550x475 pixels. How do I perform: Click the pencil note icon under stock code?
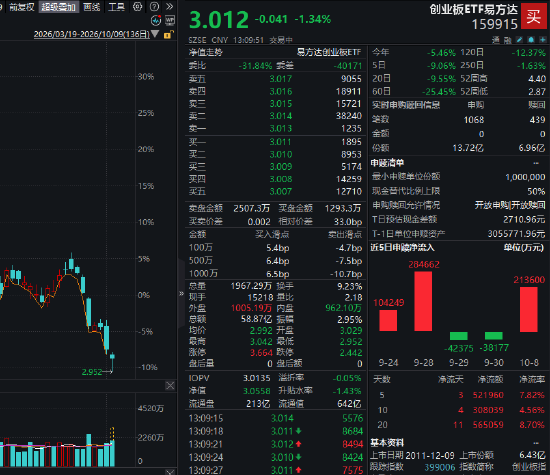519,40
